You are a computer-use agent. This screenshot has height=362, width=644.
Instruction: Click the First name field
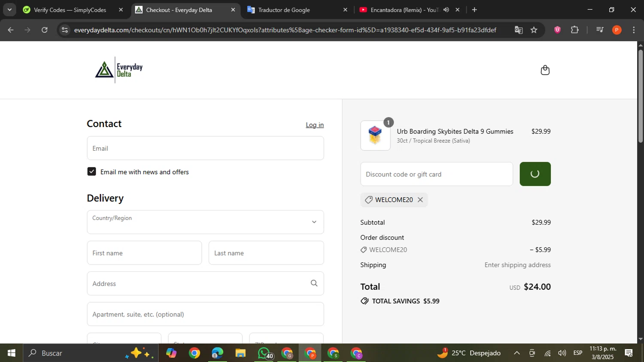[144, 253]
